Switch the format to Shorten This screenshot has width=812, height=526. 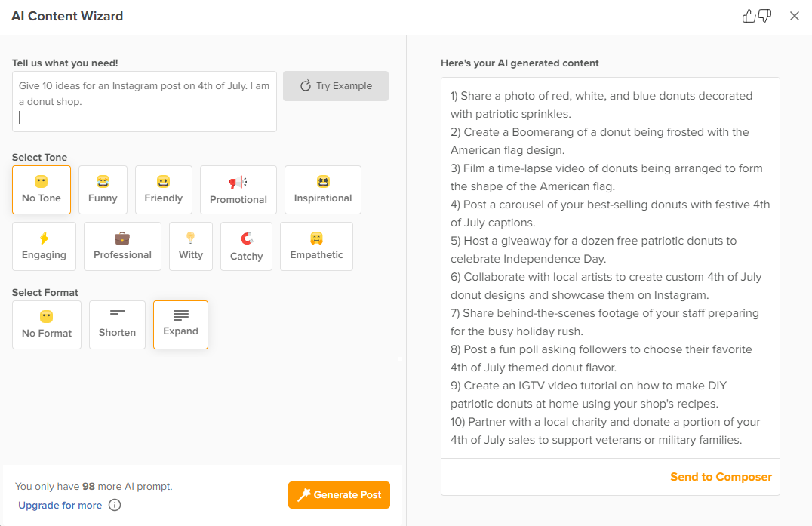click(117, 325)
